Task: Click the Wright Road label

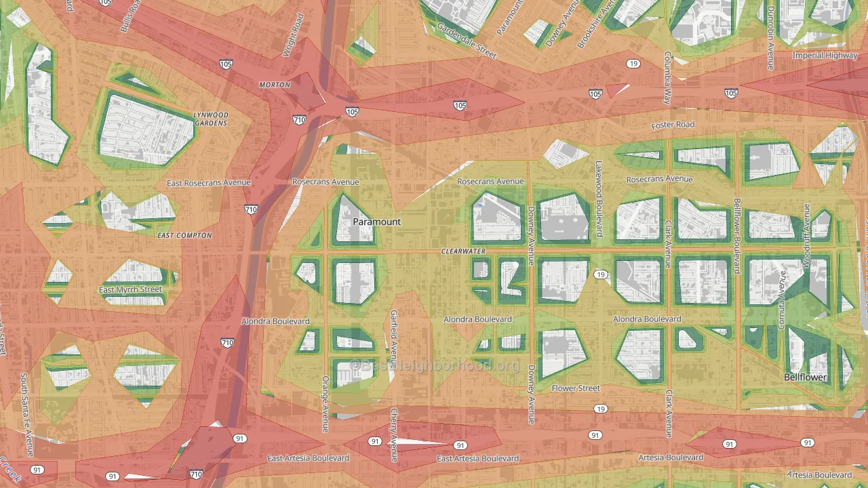Action: pyautogui.click(x=293, y=36)
